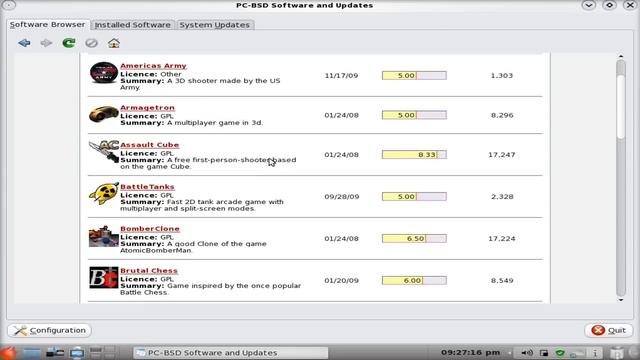Click the Americas Army game icon
640x360 pixels.
tap(104, 73)
